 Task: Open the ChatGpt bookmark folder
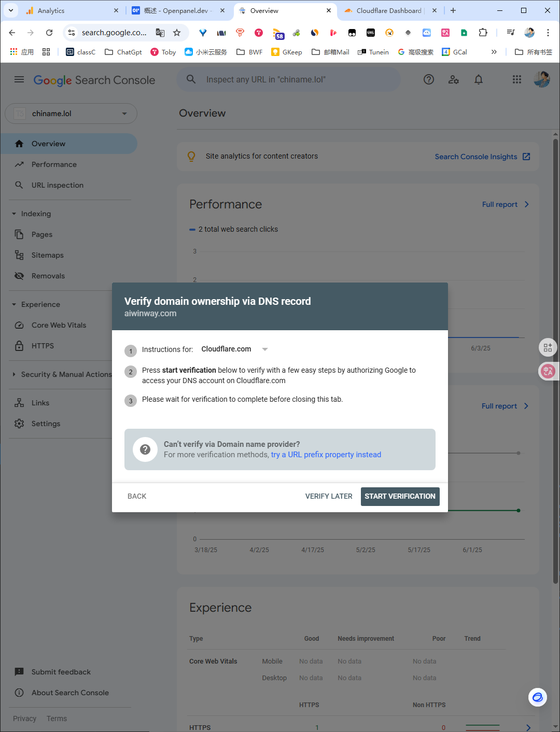[x=123, y=52]
